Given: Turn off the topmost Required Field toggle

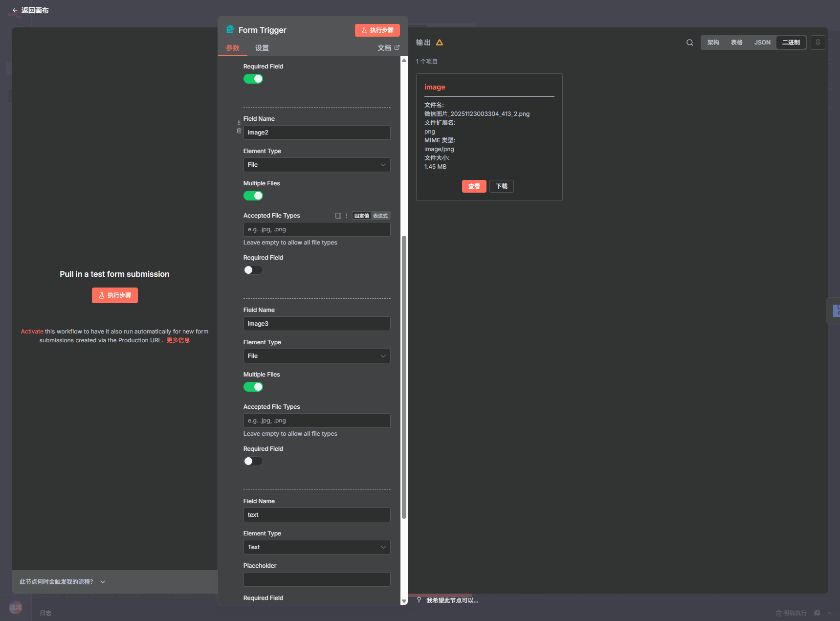Looking at the screenshot, I should [253, 79].
